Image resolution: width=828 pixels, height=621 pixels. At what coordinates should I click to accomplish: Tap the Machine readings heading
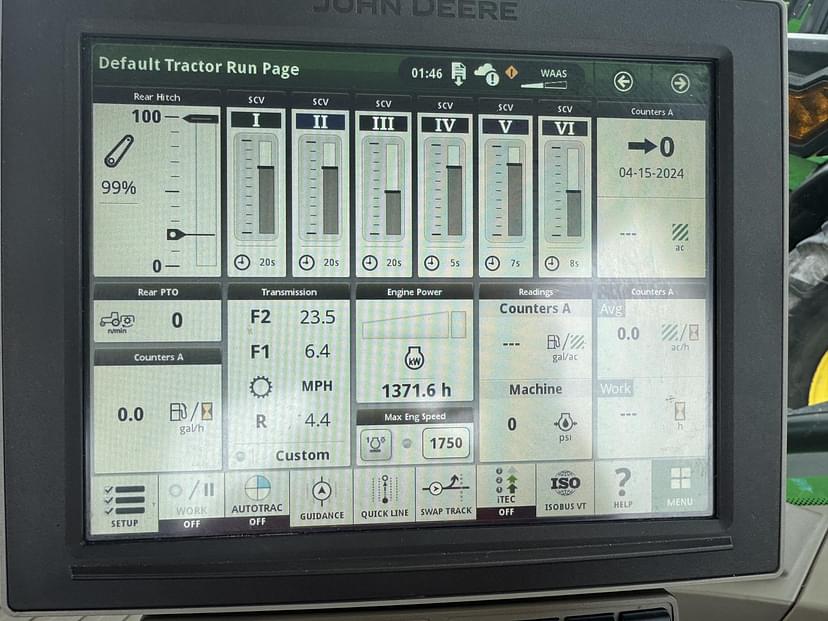[535, 389]
